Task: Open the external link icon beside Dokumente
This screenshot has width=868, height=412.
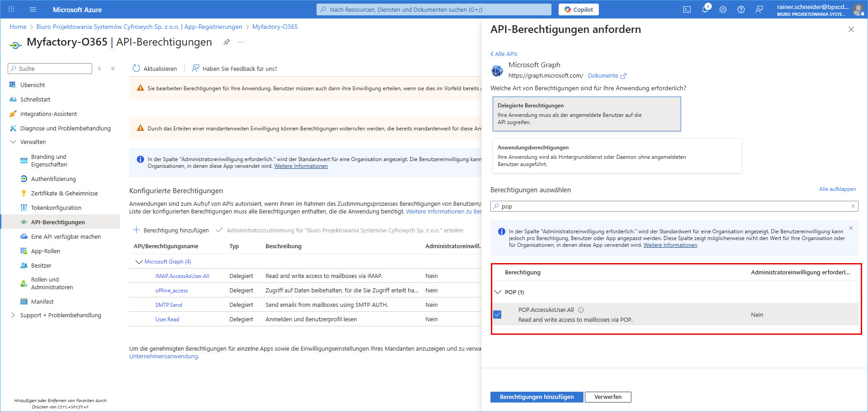Action: point(624,76)
